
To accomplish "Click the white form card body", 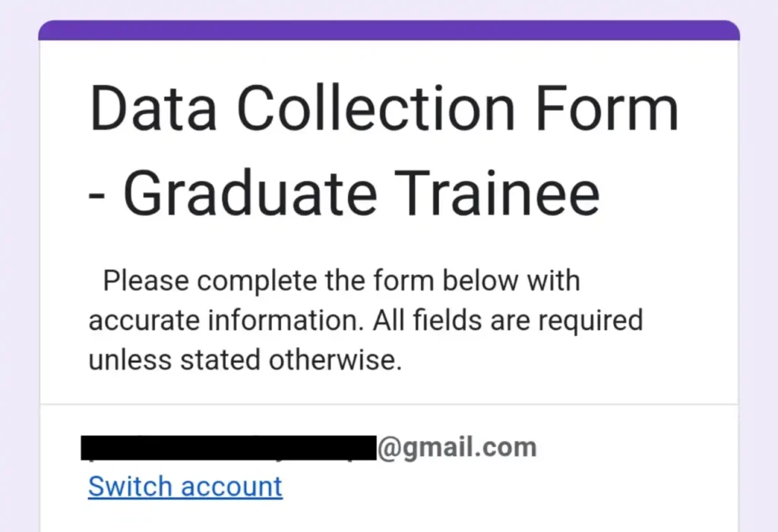I will (x=389, y=228).
